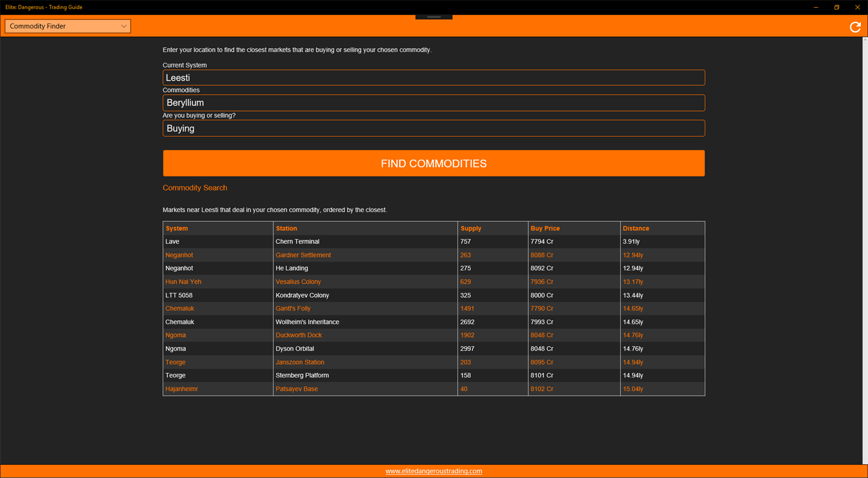Select the Janszoon Station cell
Screen dimensions: 868x478
click(300, 362)
